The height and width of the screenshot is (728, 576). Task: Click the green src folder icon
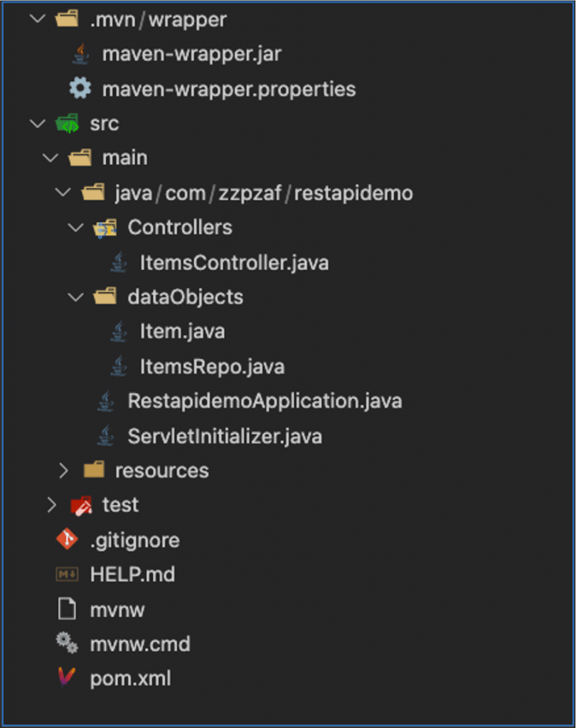pyautogui.click(x=68, y=123)
